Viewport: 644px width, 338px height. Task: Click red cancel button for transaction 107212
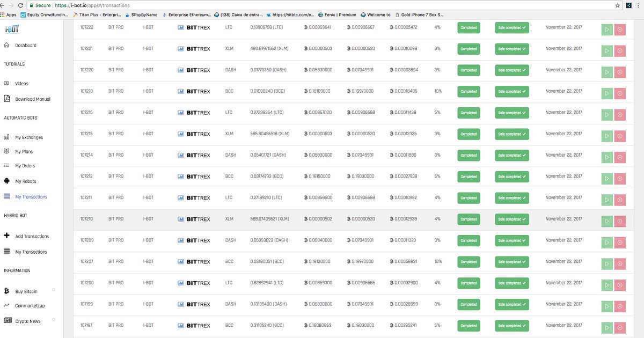(x=620, y=179)
